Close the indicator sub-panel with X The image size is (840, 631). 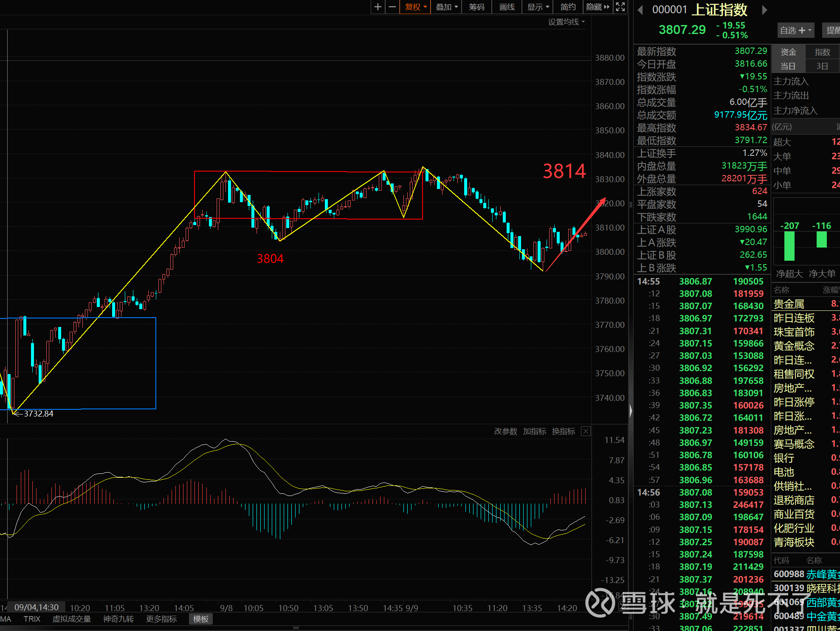pyautogui.click(x=586, y=431)
